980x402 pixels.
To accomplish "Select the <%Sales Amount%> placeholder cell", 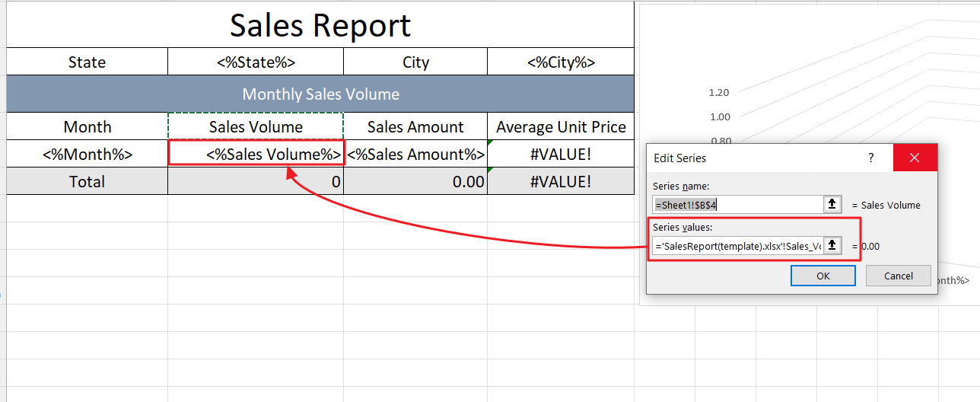I will pyautogui.click(x=415, y=155).
